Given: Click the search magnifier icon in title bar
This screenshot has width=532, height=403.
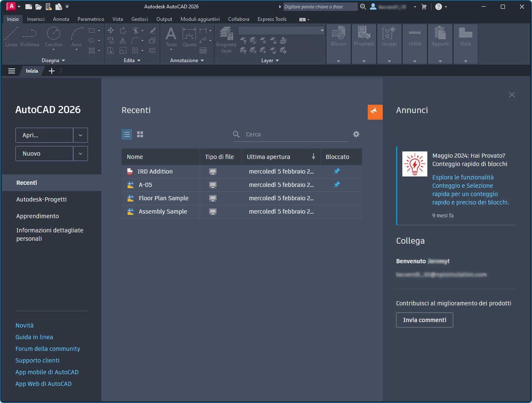Looking at the screenshot, I should coord(363,7).
